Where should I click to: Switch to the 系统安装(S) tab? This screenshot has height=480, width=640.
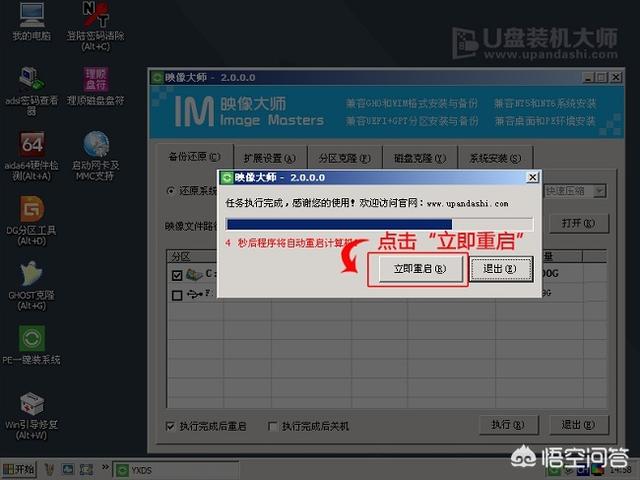[495, 158]
